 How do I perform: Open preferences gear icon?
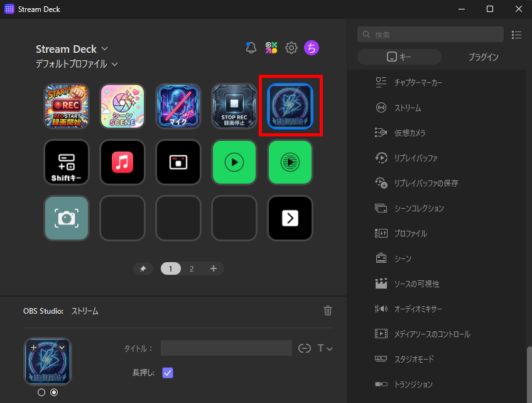coord(291,48)
